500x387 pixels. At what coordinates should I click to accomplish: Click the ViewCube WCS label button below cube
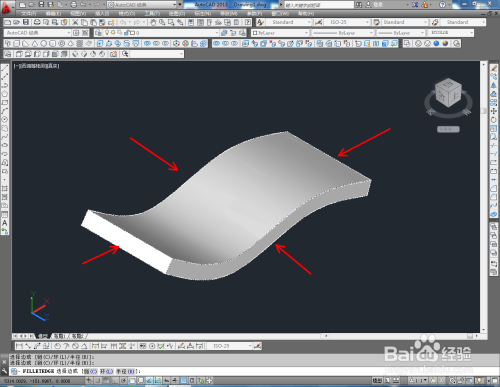pyautogui.click(x=448, y=129)
